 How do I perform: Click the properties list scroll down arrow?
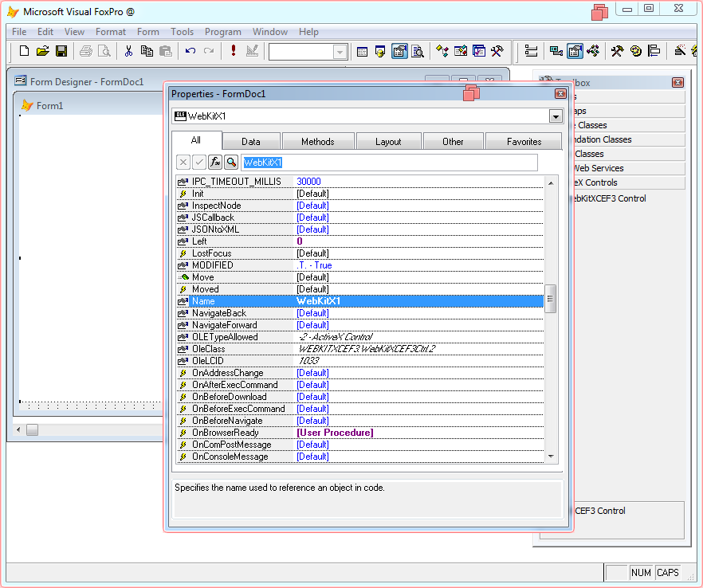click(x=551, y=457)
